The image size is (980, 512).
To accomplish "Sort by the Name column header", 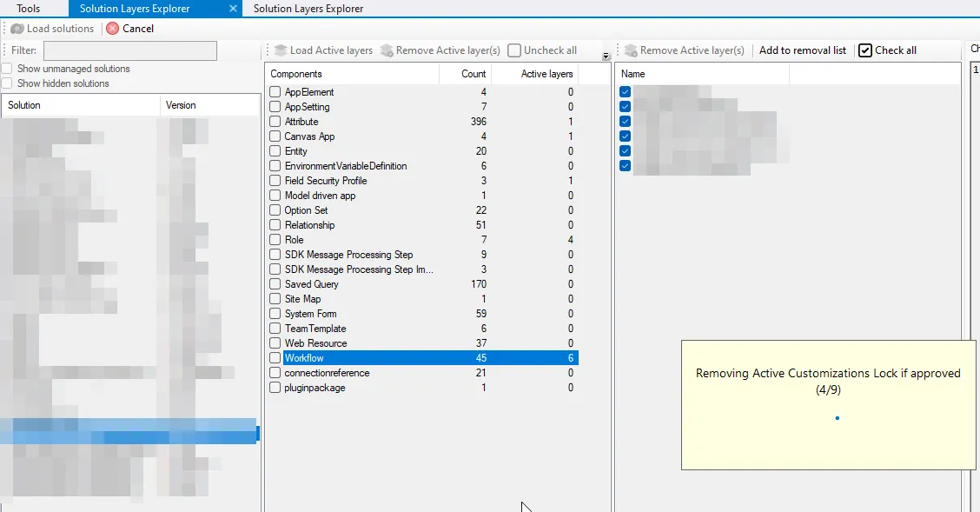I will point(703,74).
